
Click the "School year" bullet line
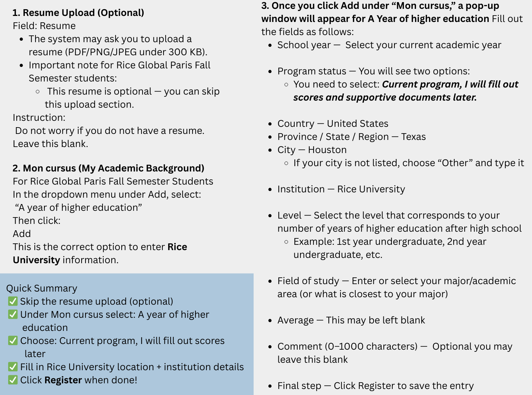pyautogui.click(x=389, y=45)
